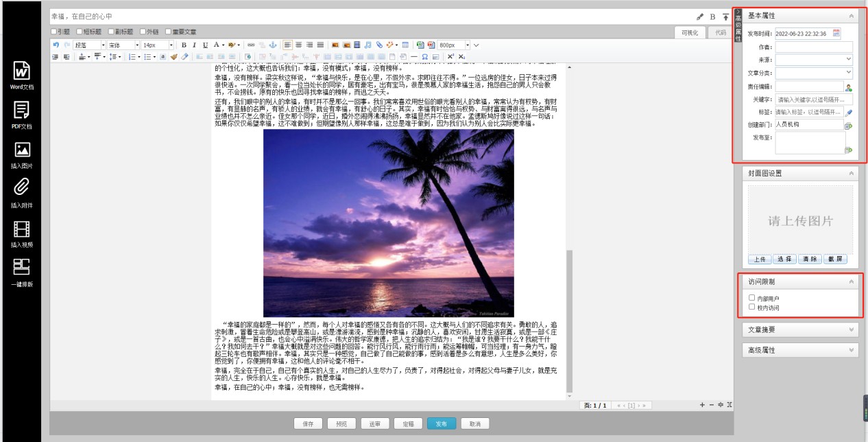Open the 段落 paragraph format dropdown

88,45
